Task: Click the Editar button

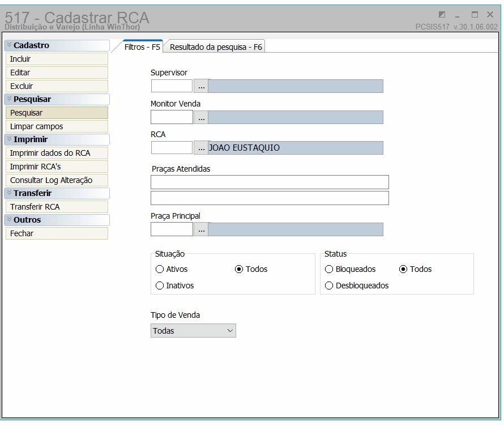Action: pyautogui.click(x=57, y=73)
